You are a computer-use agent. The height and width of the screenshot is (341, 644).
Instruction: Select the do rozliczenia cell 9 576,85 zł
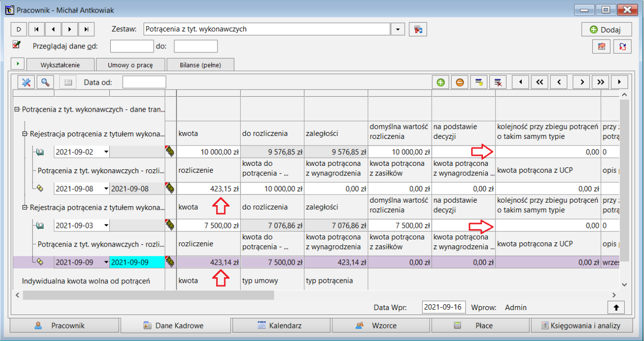pos(273,152)
